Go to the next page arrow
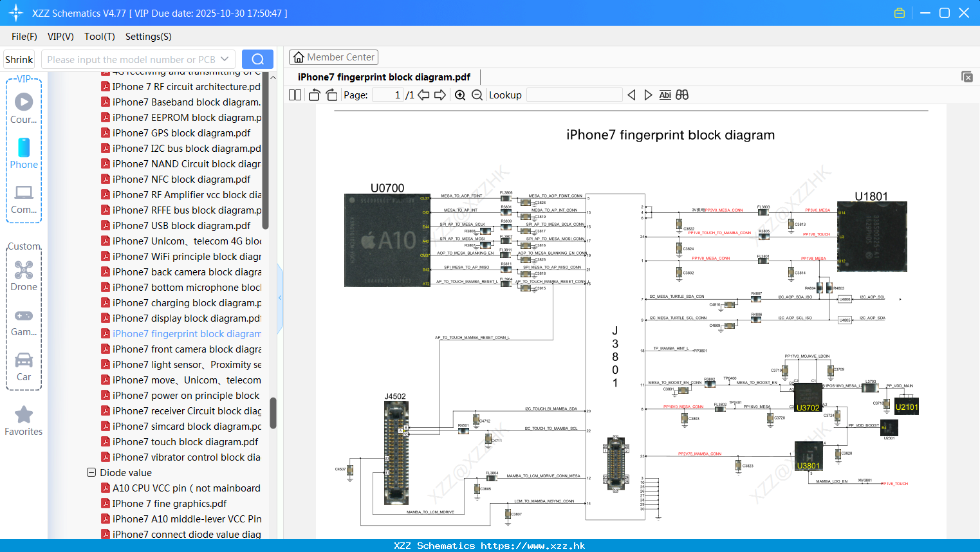This screenshot has width=980, height=552. [440, 95]
